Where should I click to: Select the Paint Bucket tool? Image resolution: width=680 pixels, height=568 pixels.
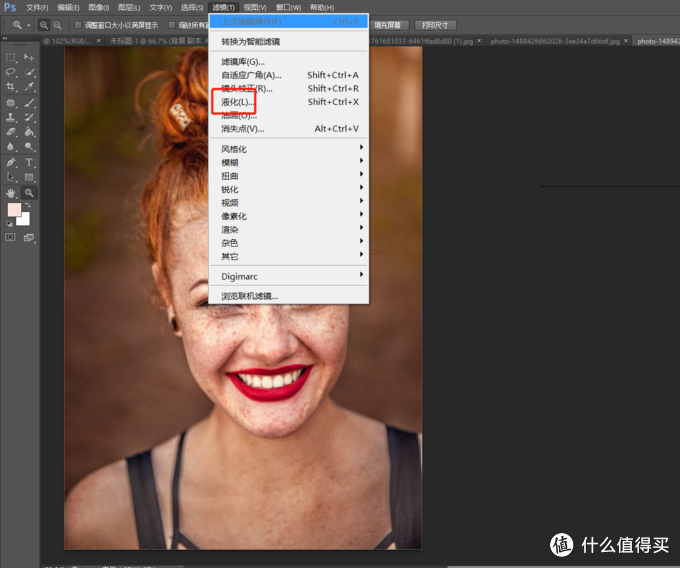[29, 132]
